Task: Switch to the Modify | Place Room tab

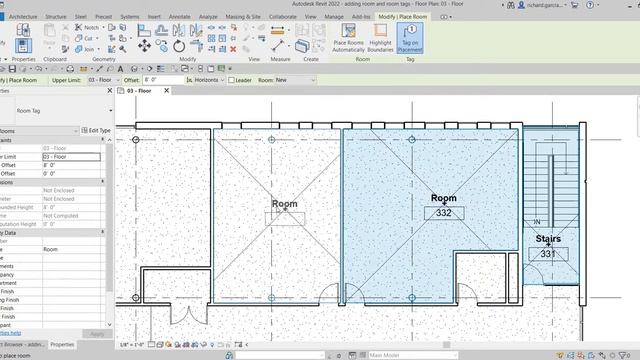Action: click(402, 17)
